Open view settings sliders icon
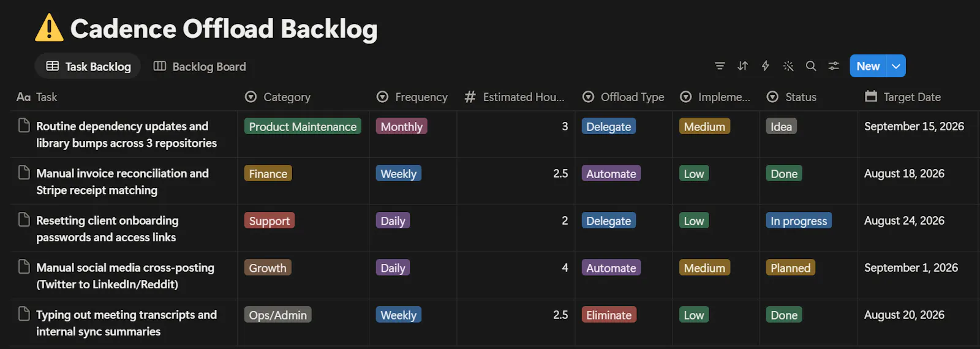This screenshot has height=349, width=980. (x=834, y=66)
